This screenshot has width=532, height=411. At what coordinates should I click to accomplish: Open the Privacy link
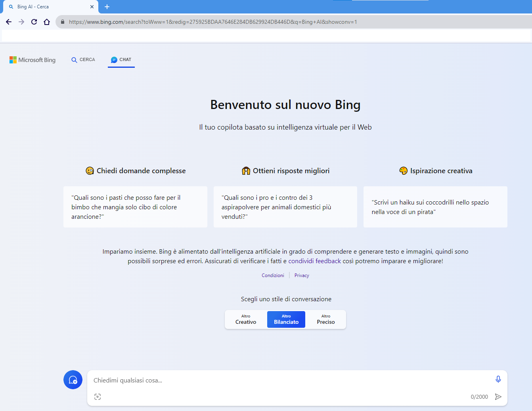302,275
